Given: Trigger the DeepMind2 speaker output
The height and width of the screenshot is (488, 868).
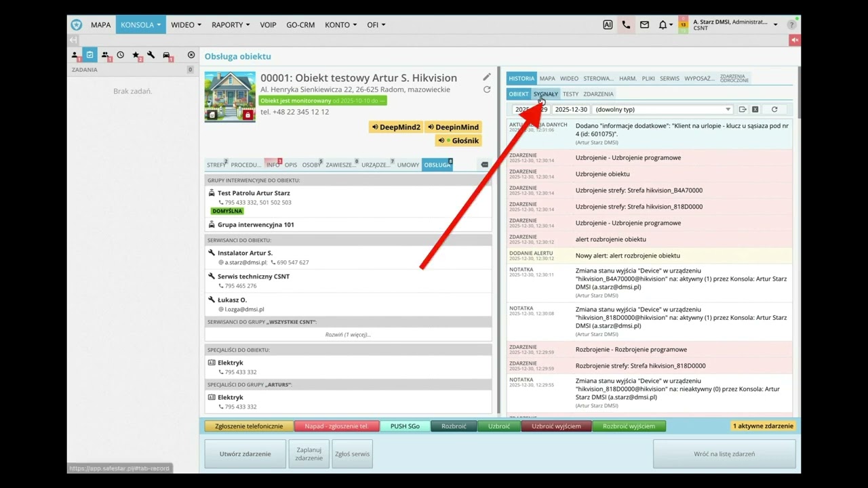Looking at the screenshot, I should (395, 127).
